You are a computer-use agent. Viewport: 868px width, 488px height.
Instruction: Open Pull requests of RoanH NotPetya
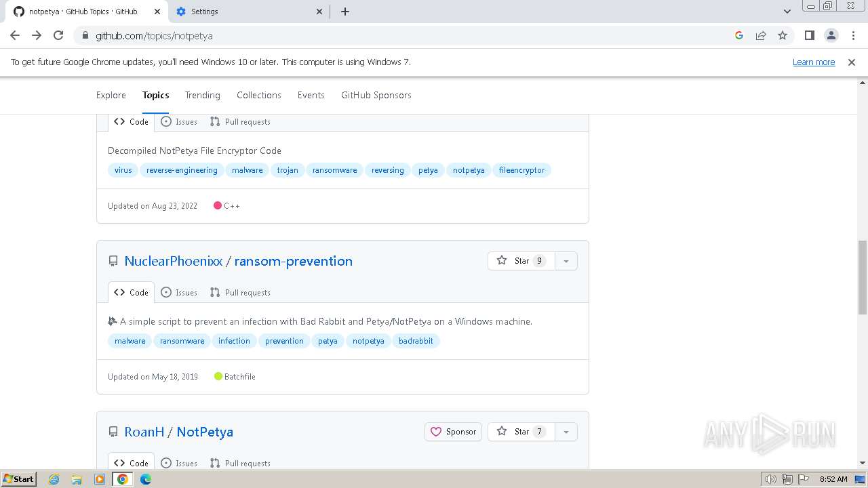click(240, 463)
